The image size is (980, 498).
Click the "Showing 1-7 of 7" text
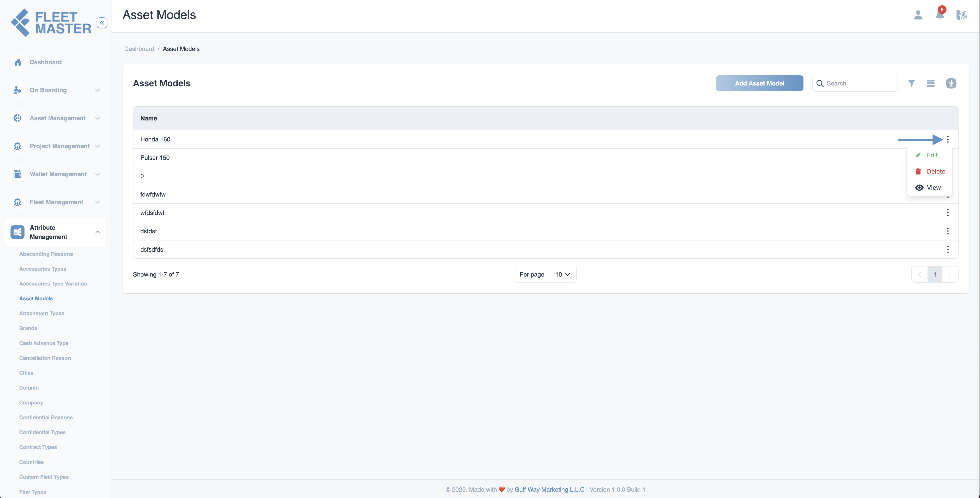pos(156,275)
